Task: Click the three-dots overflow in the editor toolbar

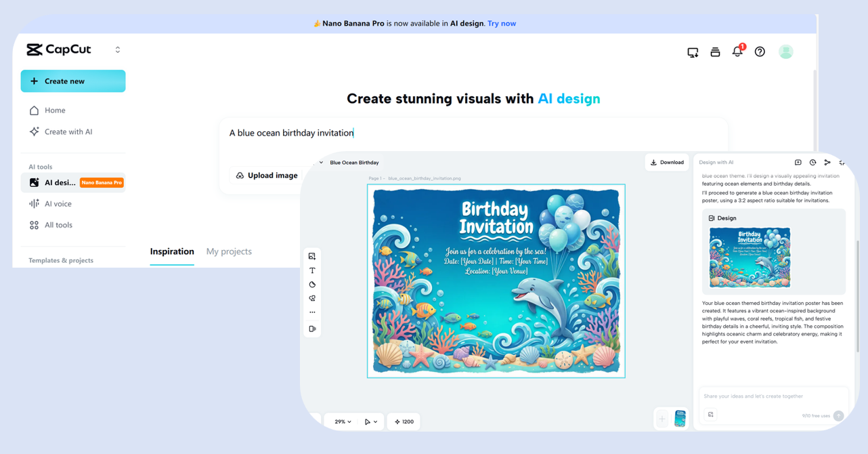Action: [x=312, y=312]
